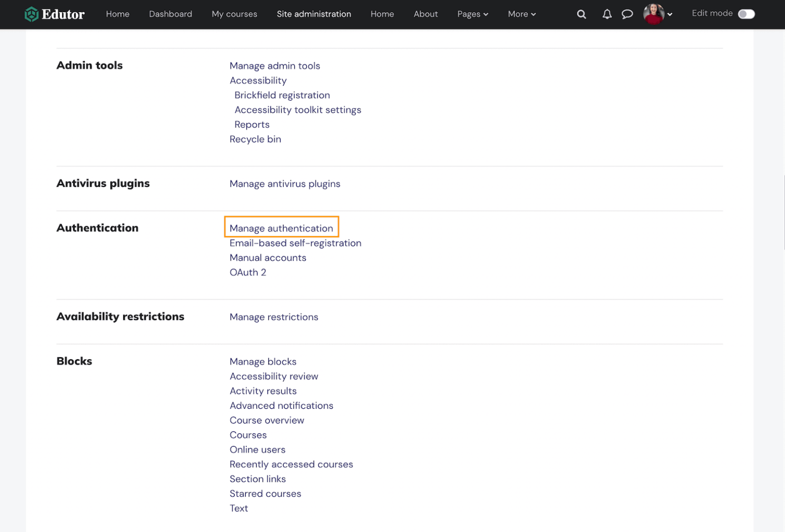785x532 pixels.
Task: Open the search icon in the navbar
Action: (581, 14)
